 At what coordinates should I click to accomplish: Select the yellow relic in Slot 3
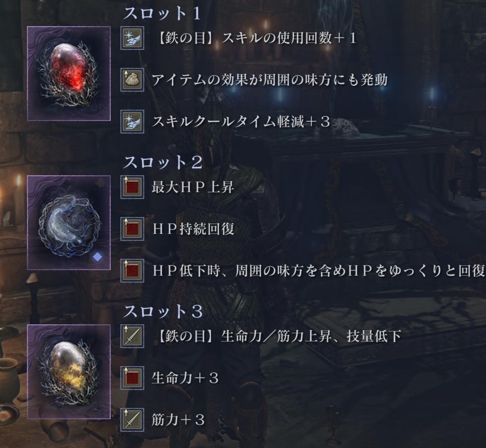coord(69,372)
